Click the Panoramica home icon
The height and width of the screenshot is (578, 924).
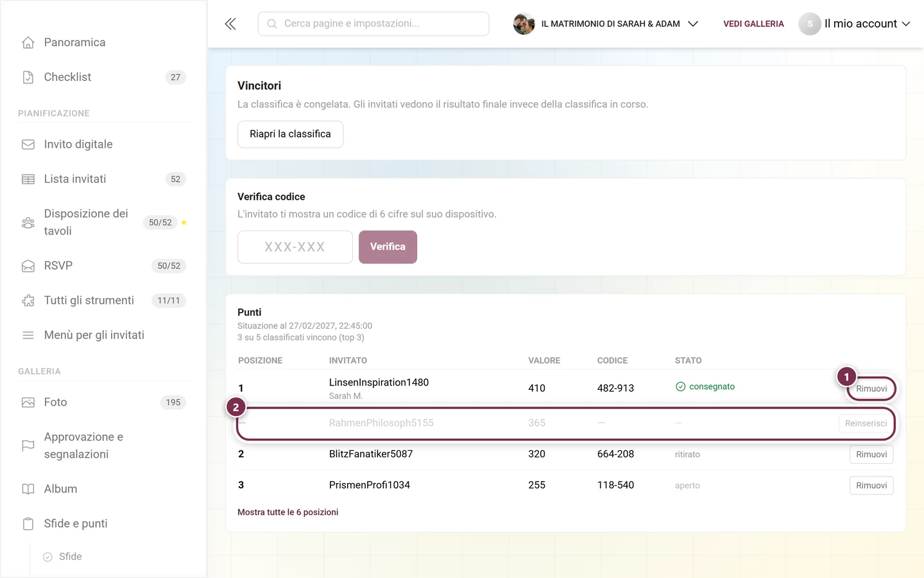pos(28,42)
